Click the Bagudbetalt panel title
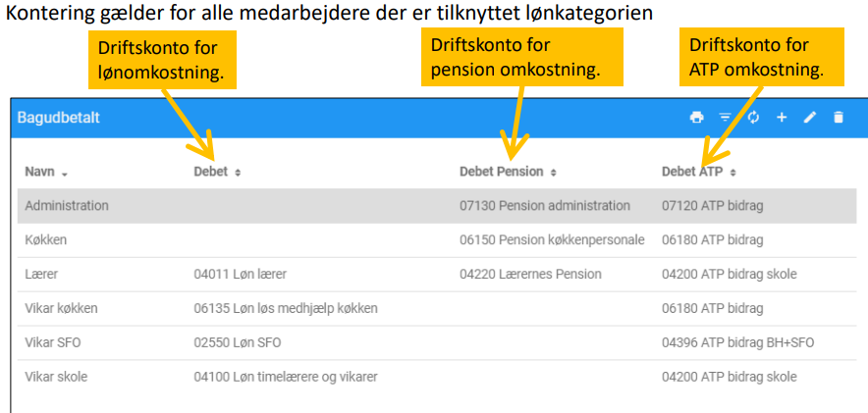868x413 pixels. coord(59,118)
